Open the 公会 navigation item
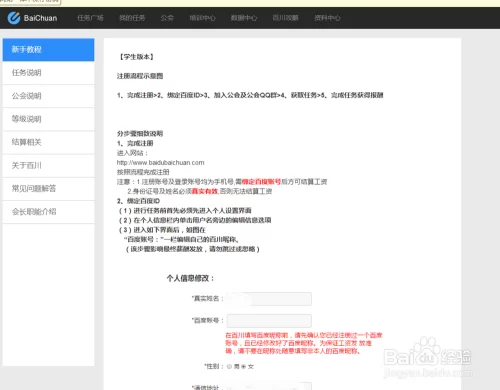Image resolution: width=500 pixels, height=390 pixels. pos(167,18)
